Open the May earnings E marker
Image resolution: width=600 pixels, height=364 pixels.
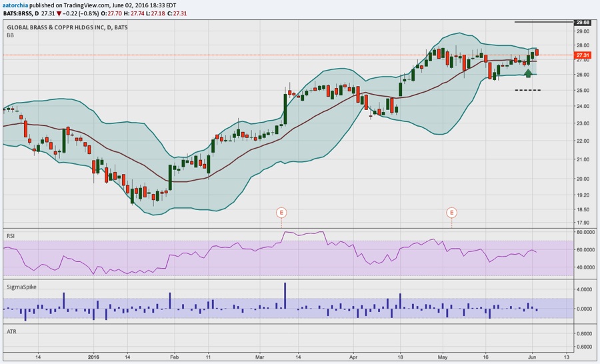(452, 213)
